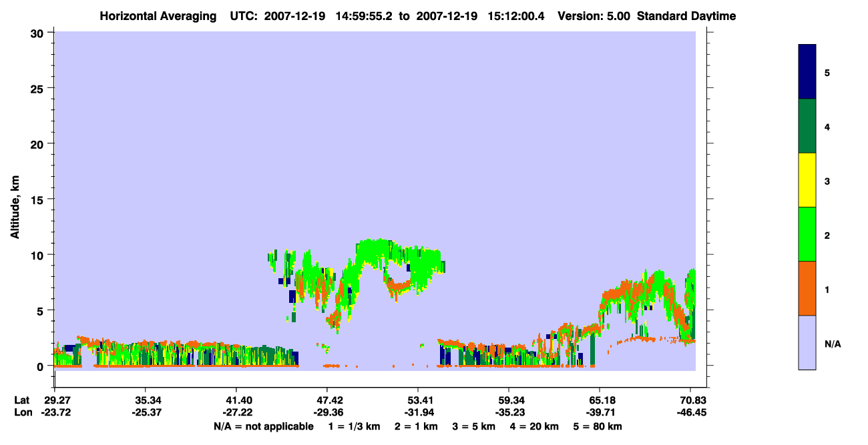Screen dimensions: 868x445
Task: Click the dark blue 5 color swatch
Action: (x=807, y=72)
